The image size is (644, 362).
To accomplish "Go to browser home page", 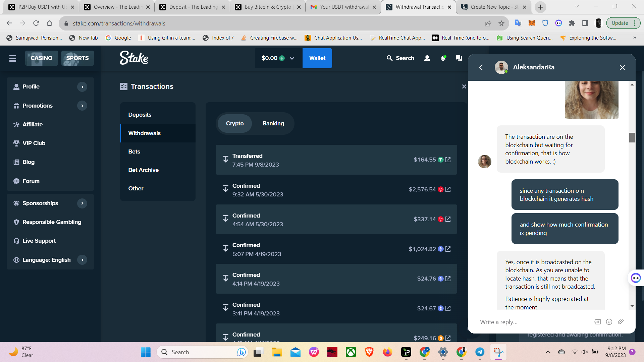I will 50,23.
